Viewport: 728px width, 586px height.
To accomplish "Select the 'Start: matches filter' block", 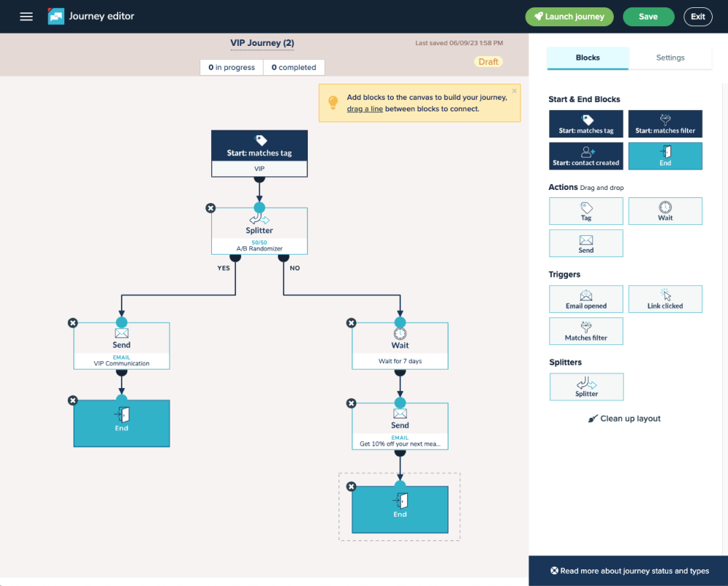I will pyautogui.click(x=665, y=124).
